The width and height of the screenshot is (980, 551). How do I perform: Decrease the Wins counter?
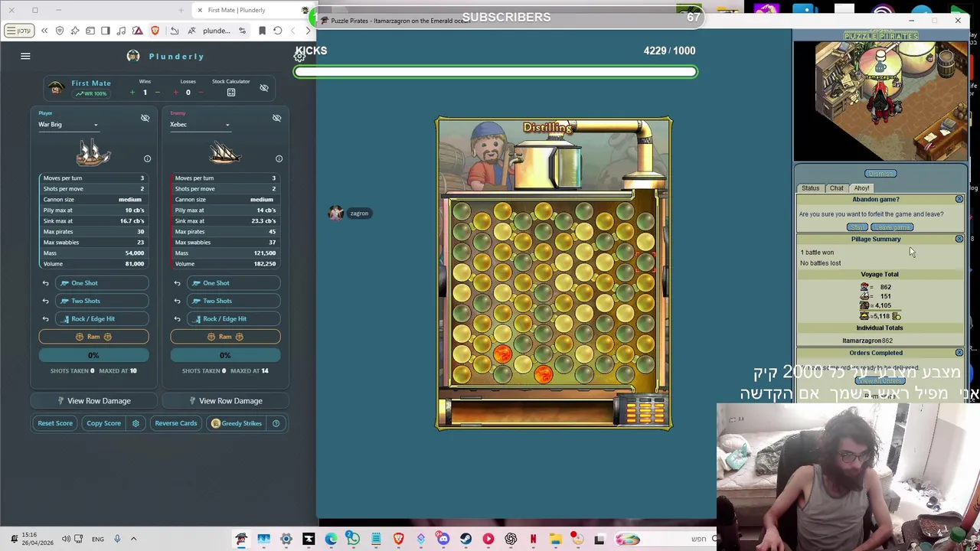coord(157,93)
